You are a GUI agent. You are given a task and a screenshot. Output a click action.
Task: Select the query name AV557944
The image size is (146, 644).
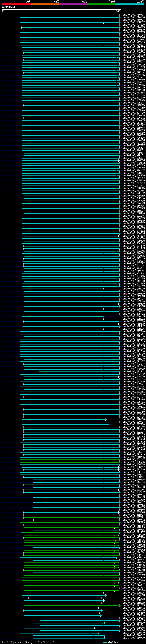click(x=8, y=7)
